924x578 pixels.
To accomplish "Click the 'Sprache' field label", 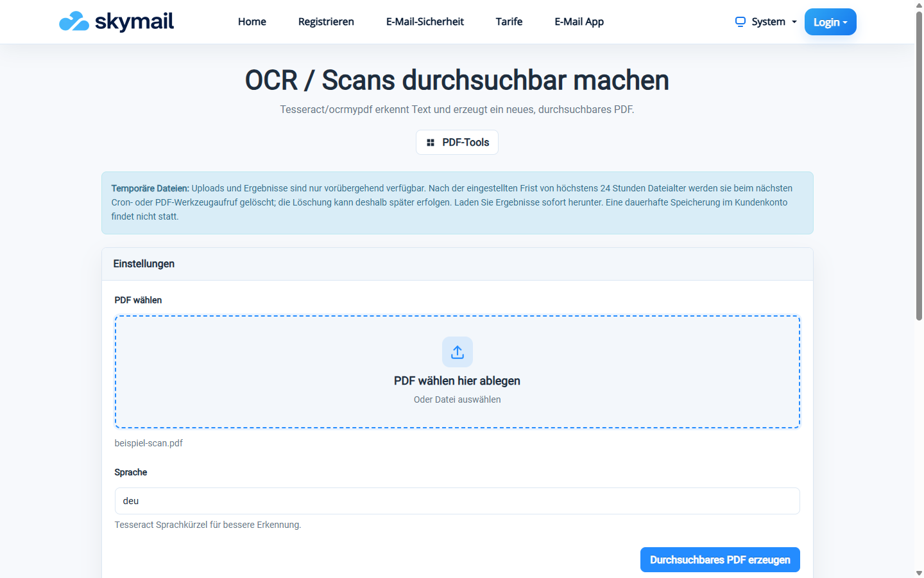I will click(x=131, y=472).
